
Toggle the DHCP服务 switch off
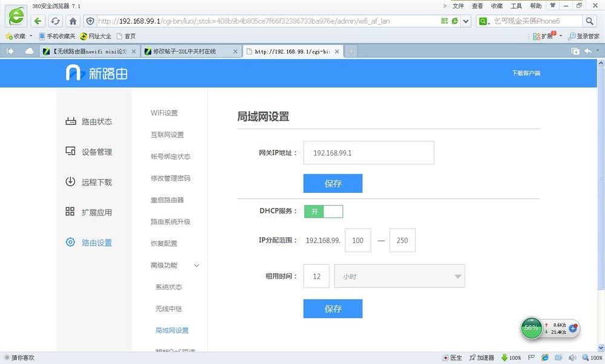[x=323, y=211]
